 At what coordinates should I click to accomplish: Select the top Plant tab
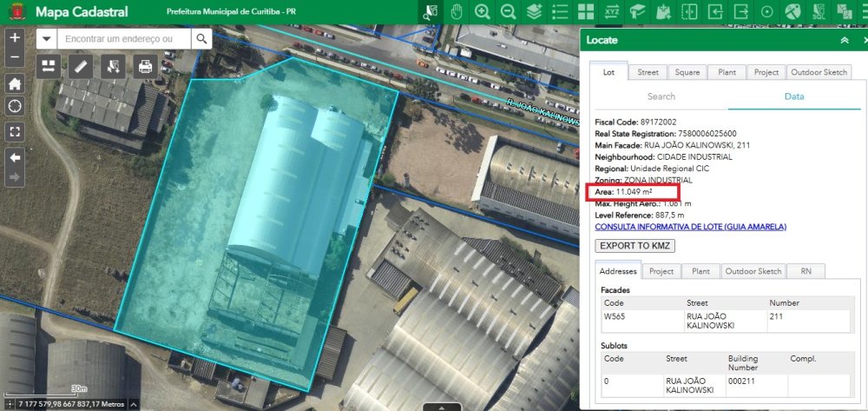[727, 72]
